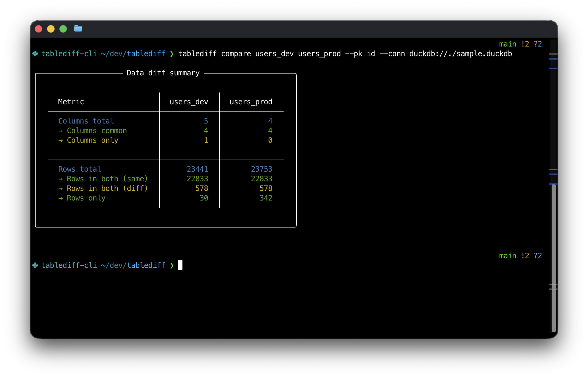Click the green prompt arrow before tablediff command
The height and width of the screenshot is (378, 588).
172,54
